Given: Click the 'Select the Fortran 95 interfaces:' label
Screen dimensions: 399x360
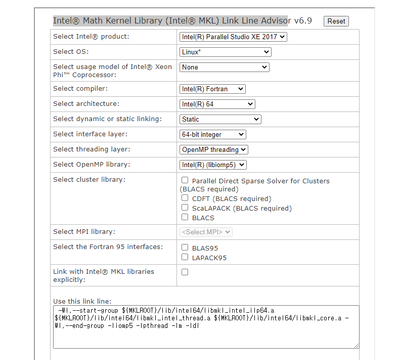Looking at the screenshot, I should [108, 247].
